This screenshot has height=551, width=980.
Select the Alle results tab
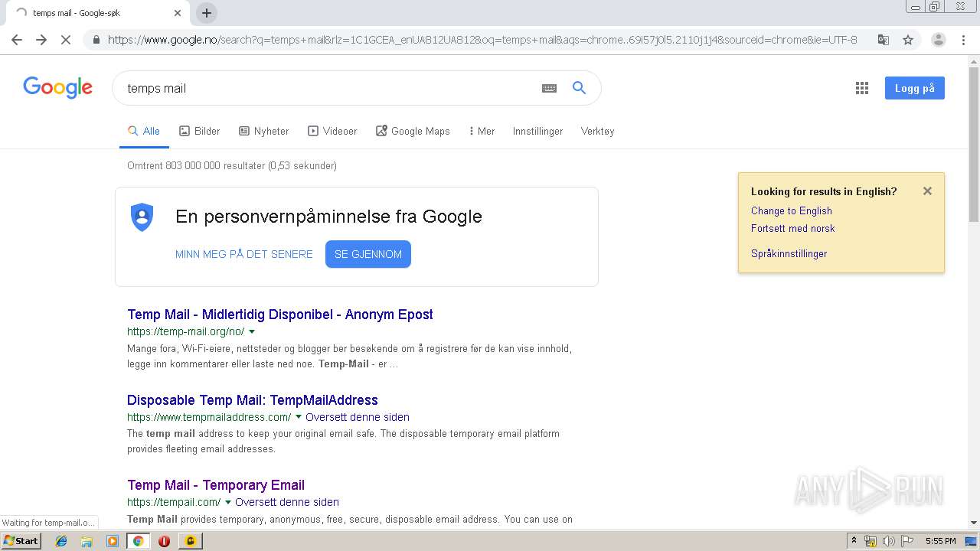(144, 131)
